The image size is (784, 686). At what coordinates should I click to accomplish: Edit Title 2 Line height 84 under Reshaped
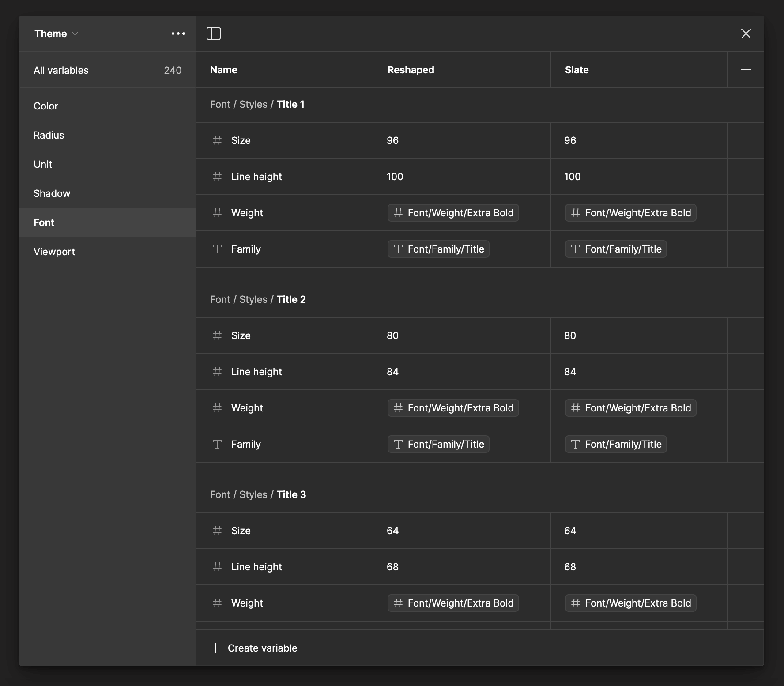(x=462, y=372)
